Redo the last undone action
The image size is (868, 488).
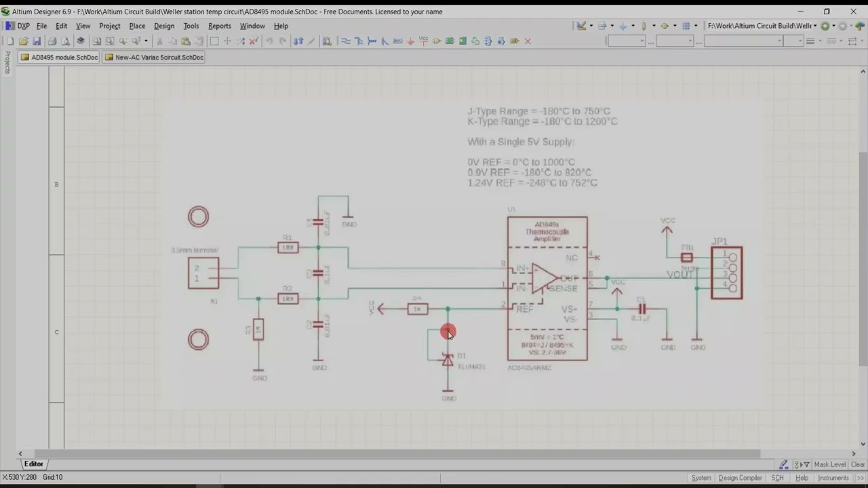click(x=283, y=41)
